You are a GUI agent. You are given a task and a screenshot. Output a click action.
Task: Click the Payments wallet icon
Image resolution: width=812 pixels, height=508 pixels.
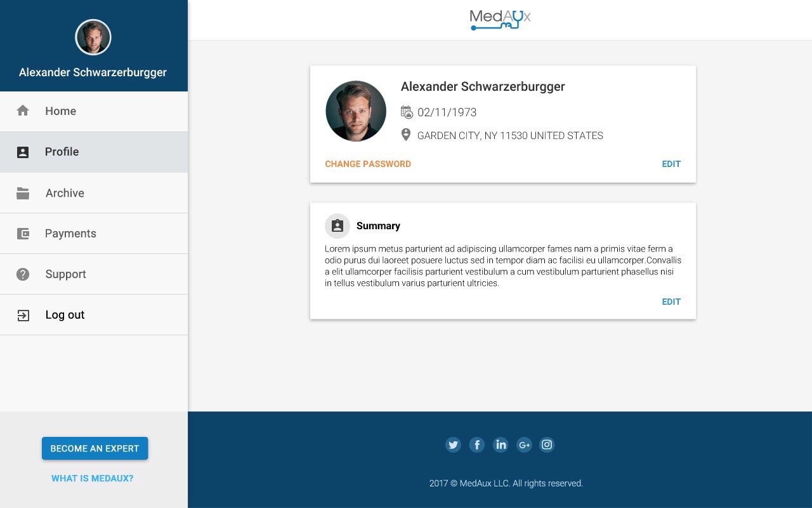point(23,234)
